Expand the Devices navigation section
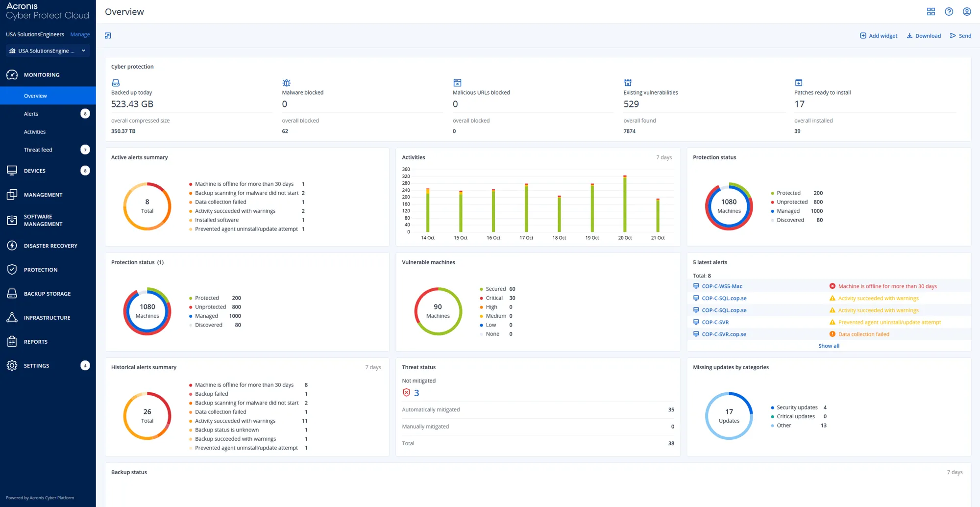This screenshot has width=980, height=507. point(34,171)
